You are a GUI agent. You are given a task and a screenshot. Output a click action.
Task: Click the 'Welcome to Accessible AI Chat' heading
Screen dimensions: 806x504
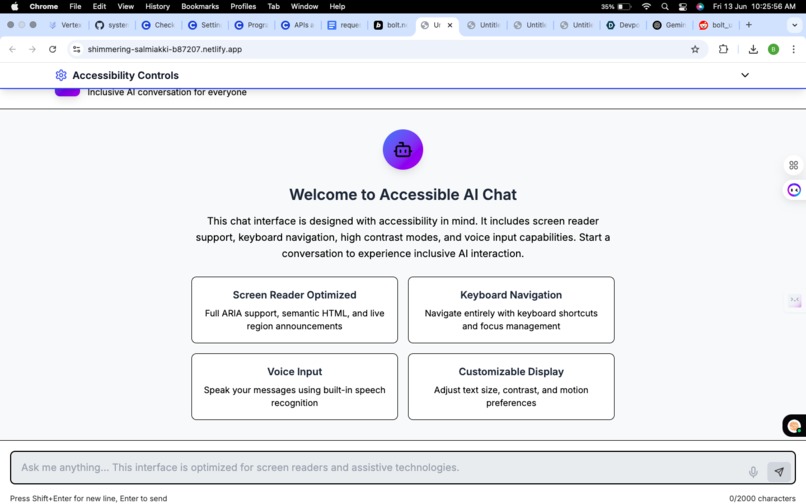pos(402,194)
